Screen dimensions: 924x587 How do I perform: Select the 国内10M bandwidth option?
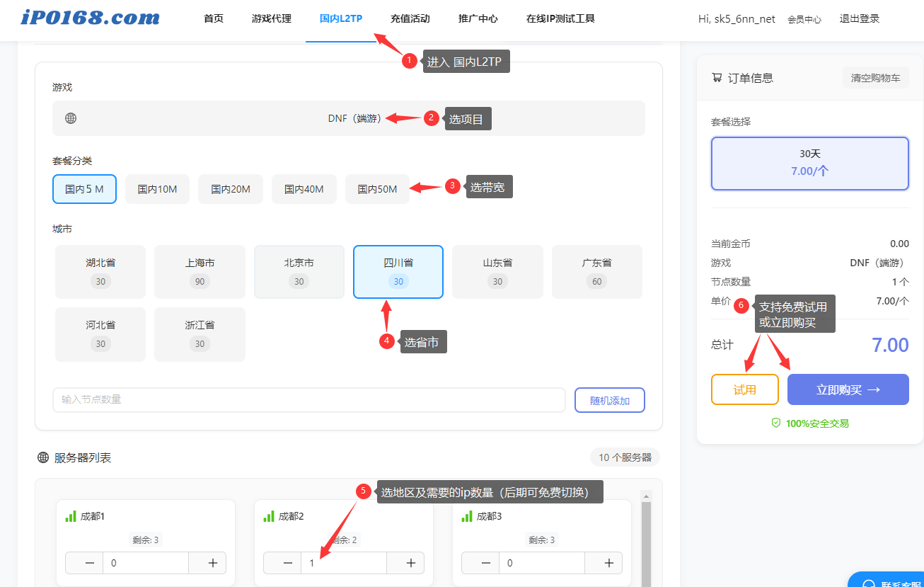coord(157,188)
